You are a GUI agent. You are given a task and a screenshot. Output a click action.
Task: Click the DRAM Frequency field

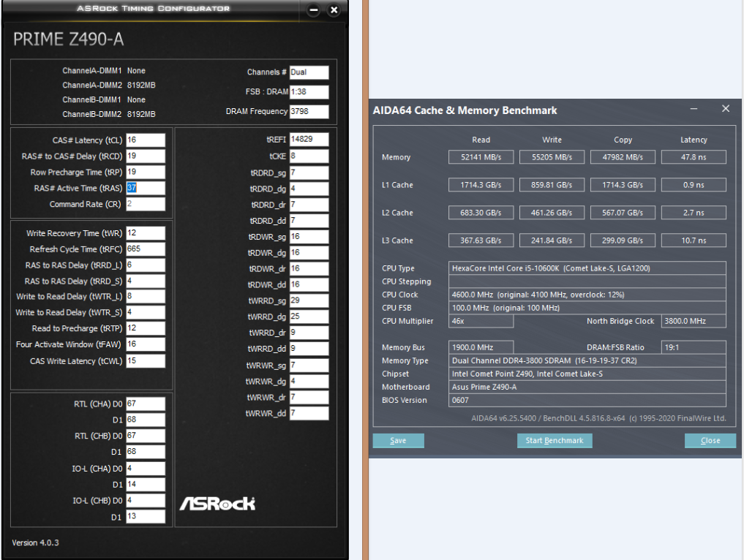tap(309, 111)
